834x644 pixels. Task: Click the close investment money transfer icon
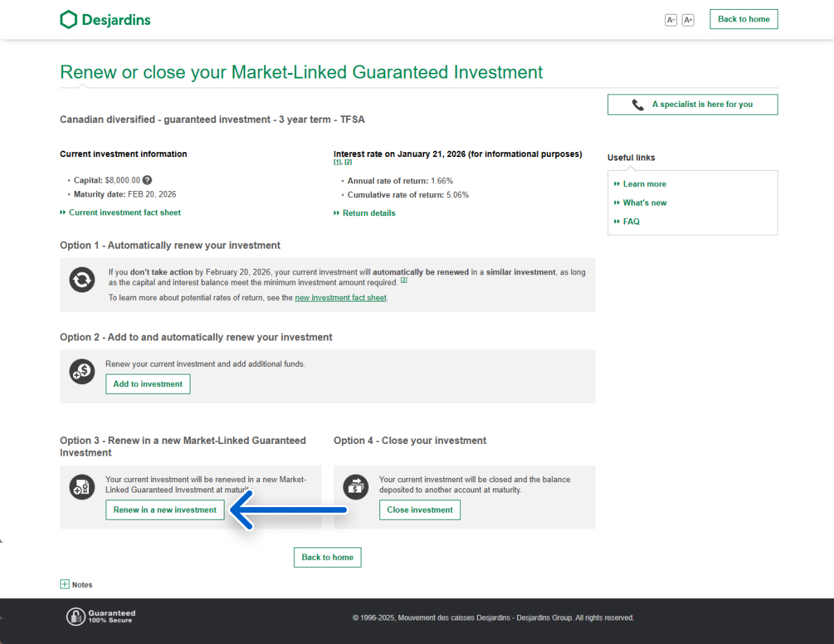356,488
